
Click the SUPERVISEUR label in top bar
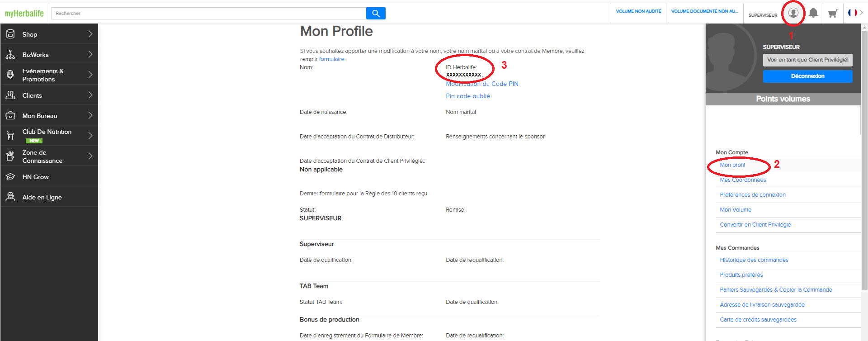click(763, 15)
